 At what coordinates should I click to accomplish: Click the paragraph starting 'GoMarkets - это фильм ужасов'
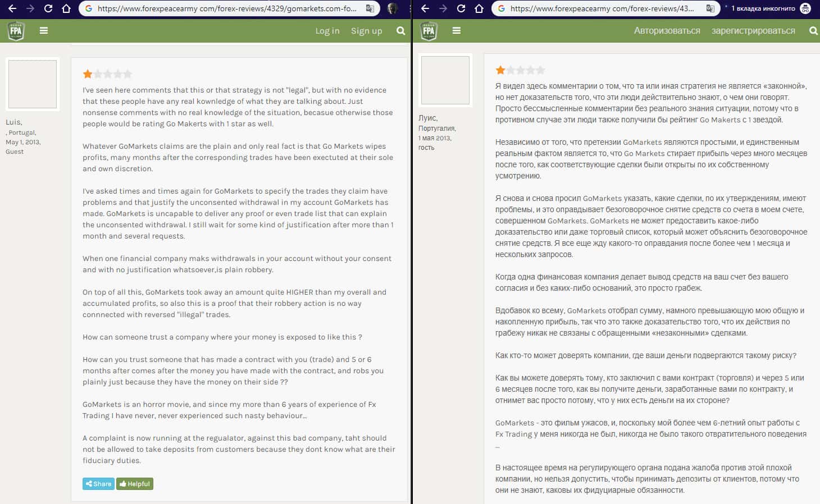click(x=651, y=434)
